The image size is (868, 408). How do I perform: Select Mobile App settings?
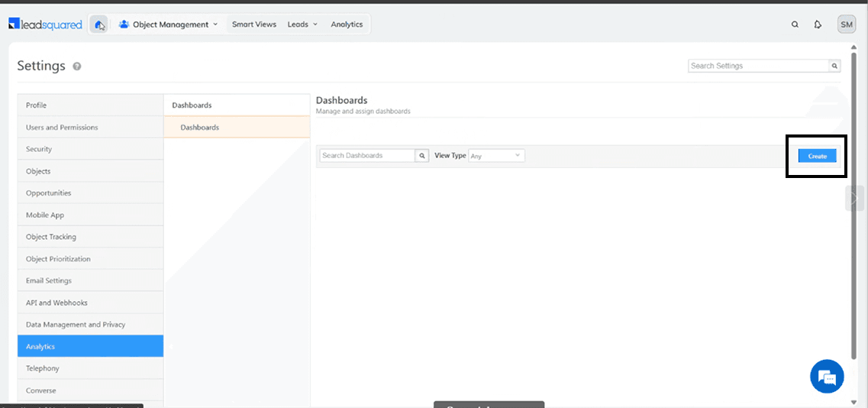[90, 215]
